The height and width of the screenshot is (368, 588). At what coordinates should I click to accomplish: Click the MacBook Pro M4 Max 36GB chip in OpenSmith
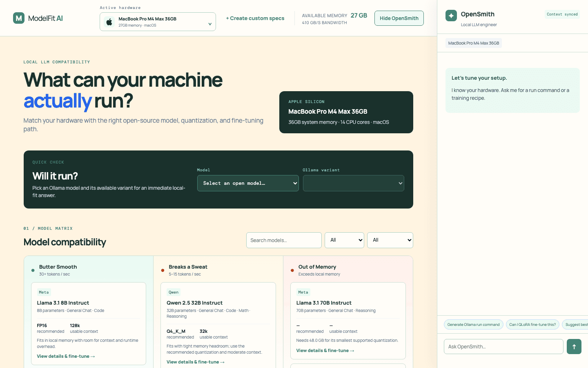click(x=474, y=43)
